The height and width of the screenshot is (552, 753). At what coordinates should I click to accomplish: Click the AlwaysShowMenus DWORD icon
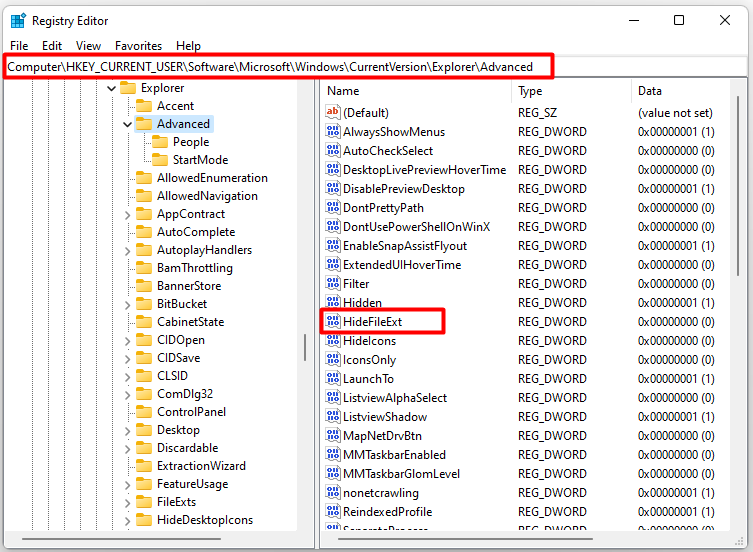click(x=332, y=131)
